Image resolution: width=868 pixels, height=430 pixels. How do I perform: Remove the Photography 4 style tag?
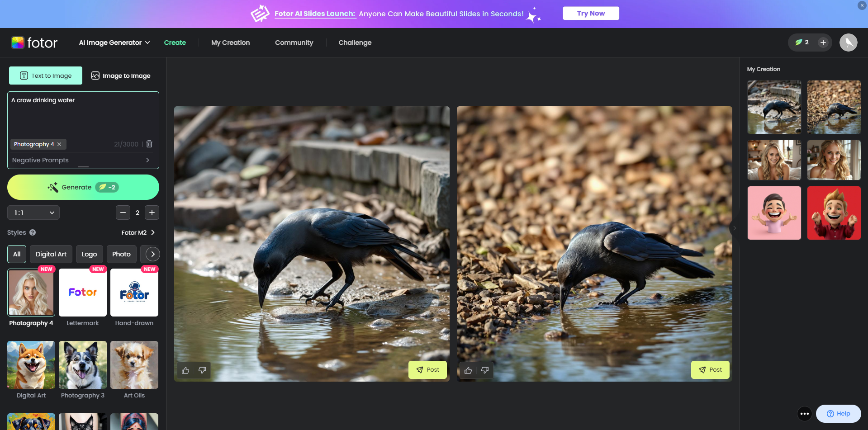click(x=59, y=144)
